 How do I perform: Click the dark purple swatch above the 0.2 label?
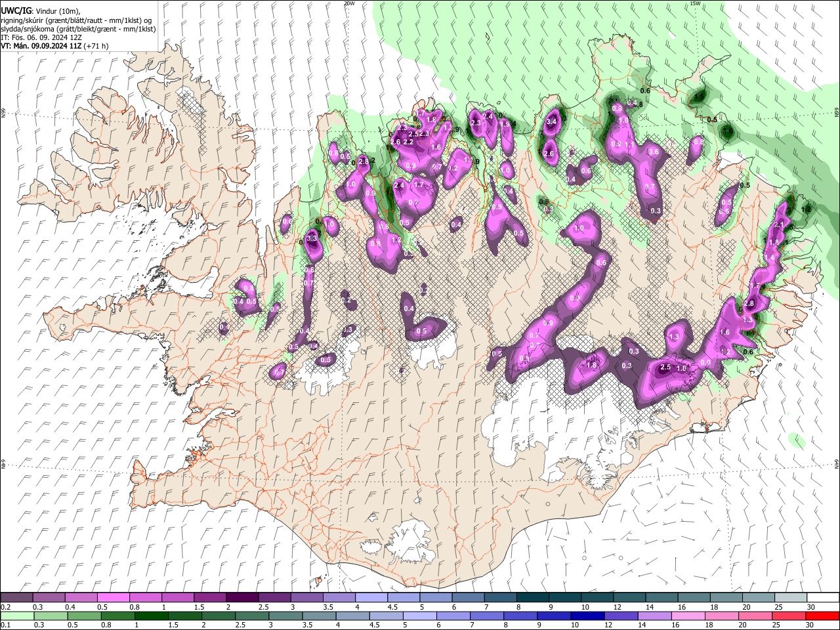coord(16,598)
